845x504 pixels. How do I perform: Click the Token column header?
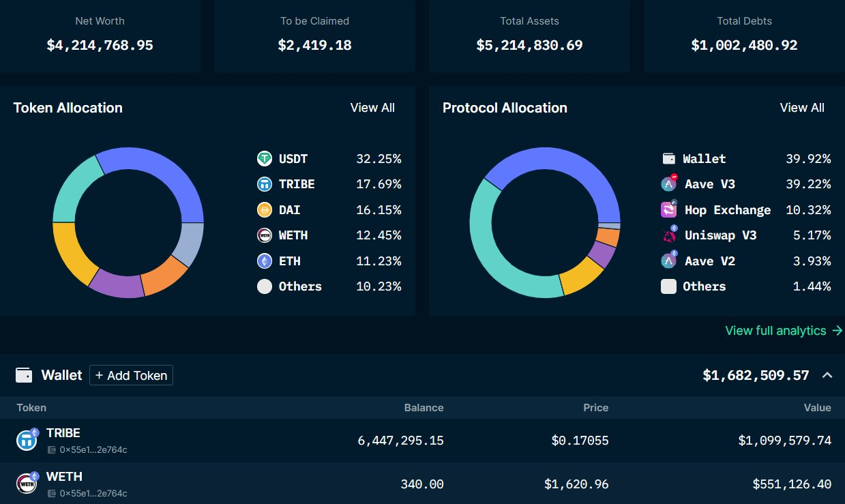pos(31,408)
